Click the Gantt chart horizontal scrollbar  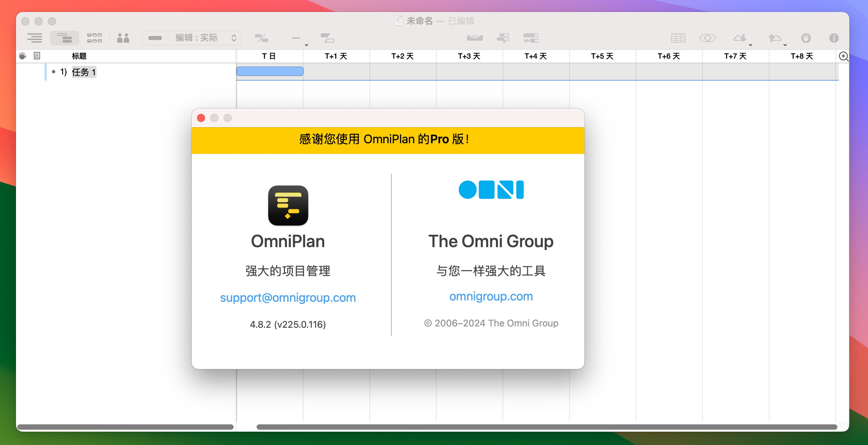coord(547,427)
